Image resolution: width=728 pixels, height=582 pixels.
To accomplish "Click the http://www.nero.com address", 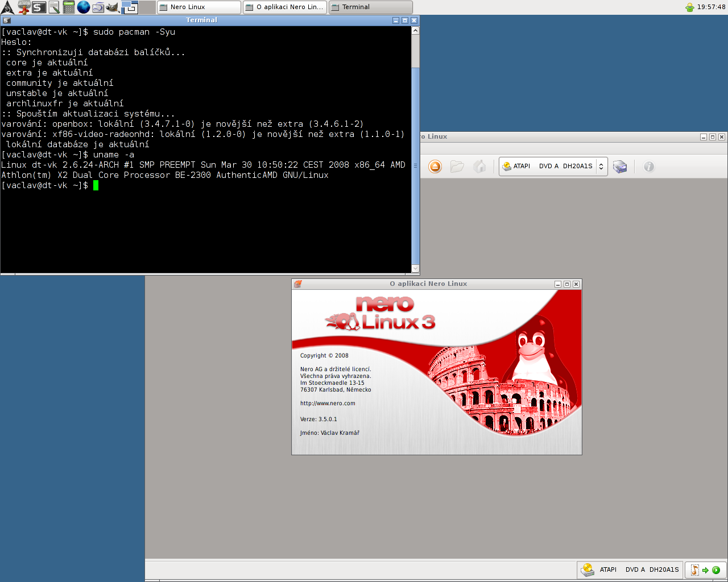I will point(328,404).
